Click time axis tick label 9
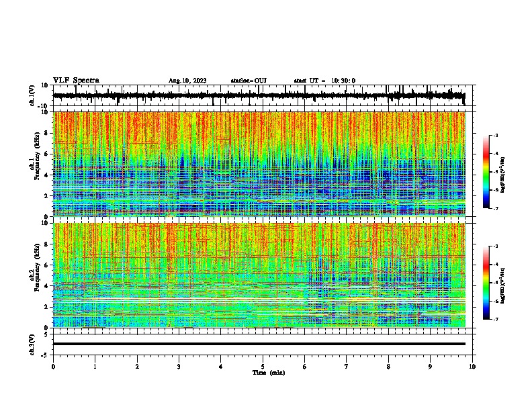The width and height of the screenshot is (532, 411). pyautogui.click(x=430, y=367)
